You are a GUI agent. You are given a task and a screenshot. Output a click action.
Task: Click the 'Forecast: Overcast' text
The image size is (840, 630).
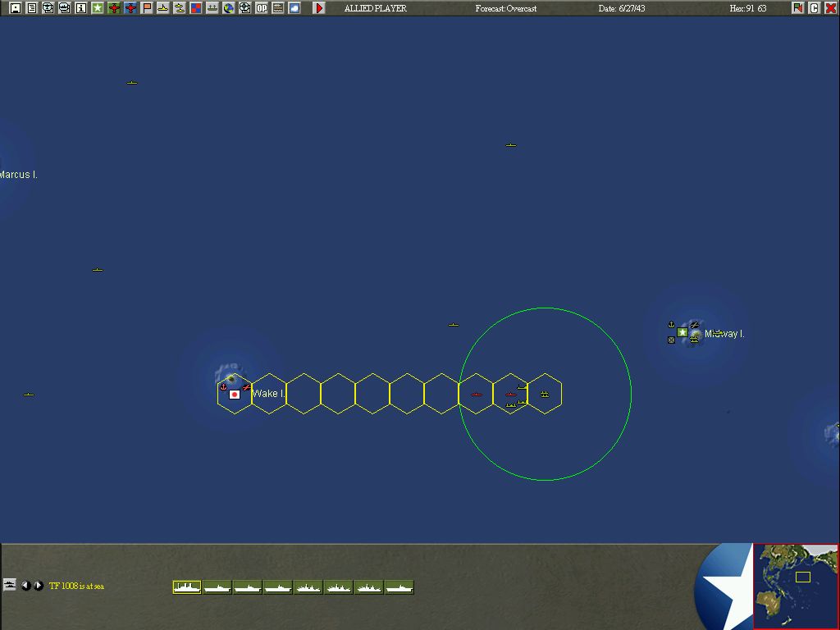tap(505, 8)
